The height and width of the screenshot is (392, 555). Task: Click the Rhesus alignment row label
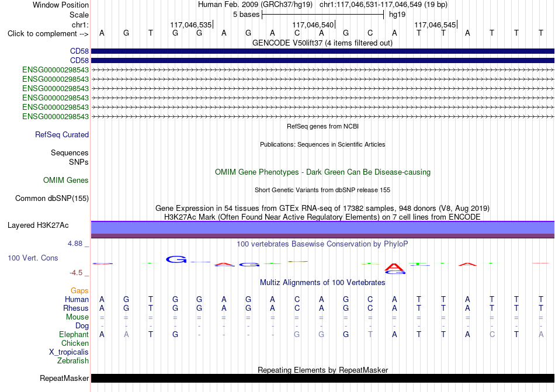(x=76, y=308)
